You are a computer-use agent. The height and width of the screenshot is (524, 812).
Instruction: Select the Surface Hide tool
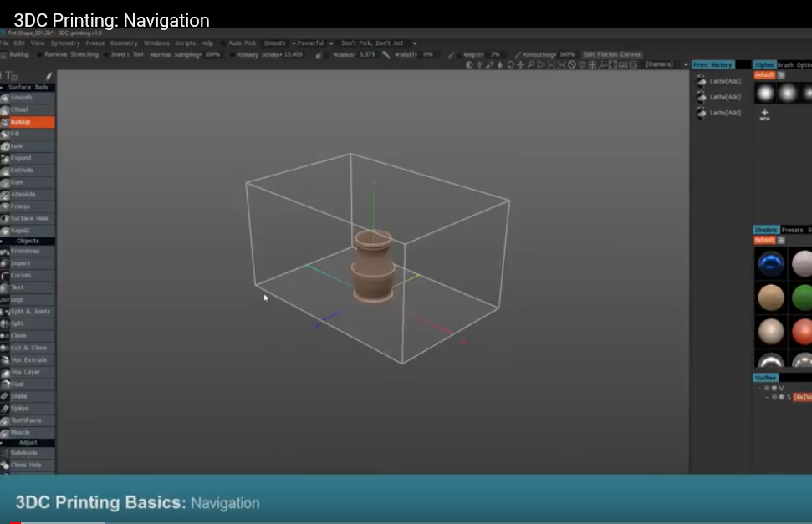28,218
